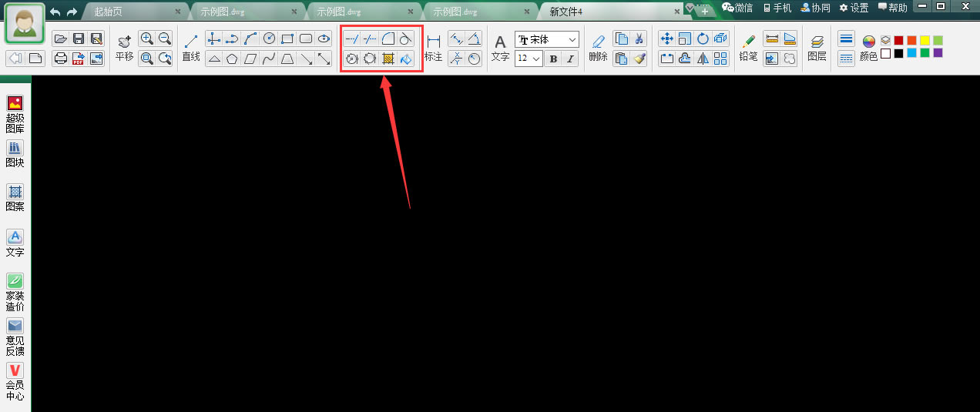Click the scissors cut icon
Viewport: 980px width, 412px height.
(639, 39)
